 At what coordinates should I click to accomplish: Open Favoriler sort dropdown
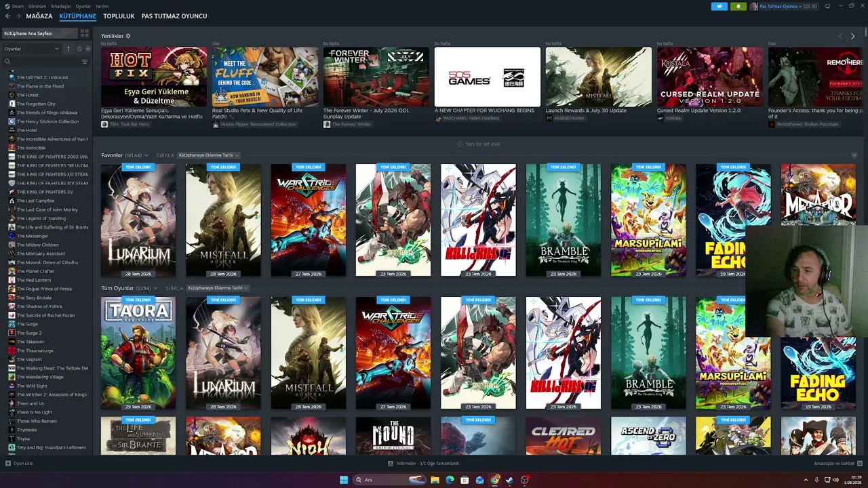pos(209,155)
